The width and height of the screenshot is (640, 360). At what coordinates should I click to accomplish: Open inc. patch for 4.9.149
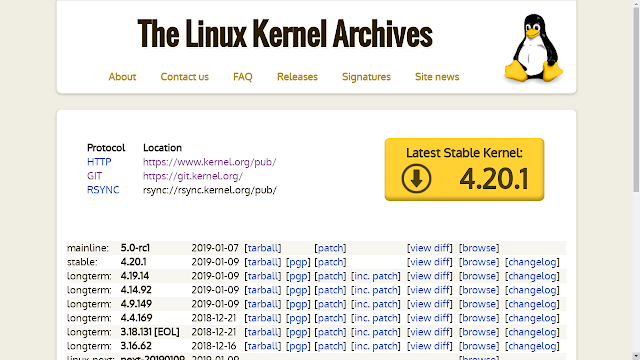pos(376,304)
